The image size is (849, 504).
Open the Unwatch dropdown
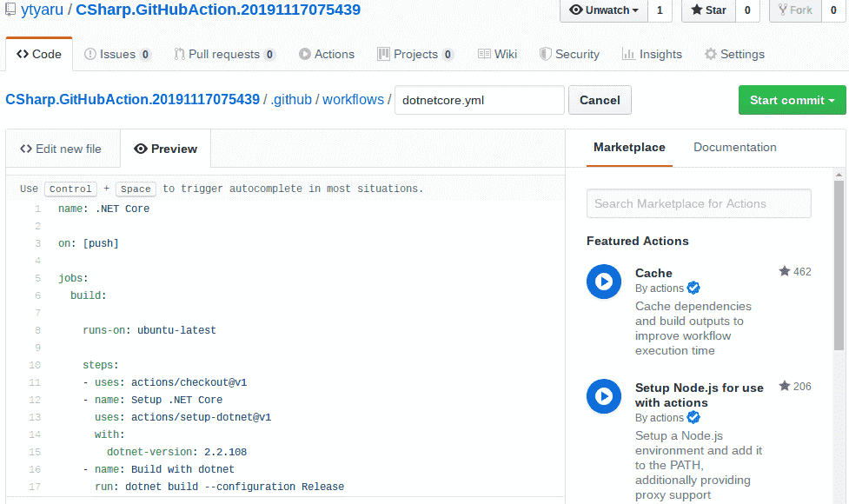point(604,10)
